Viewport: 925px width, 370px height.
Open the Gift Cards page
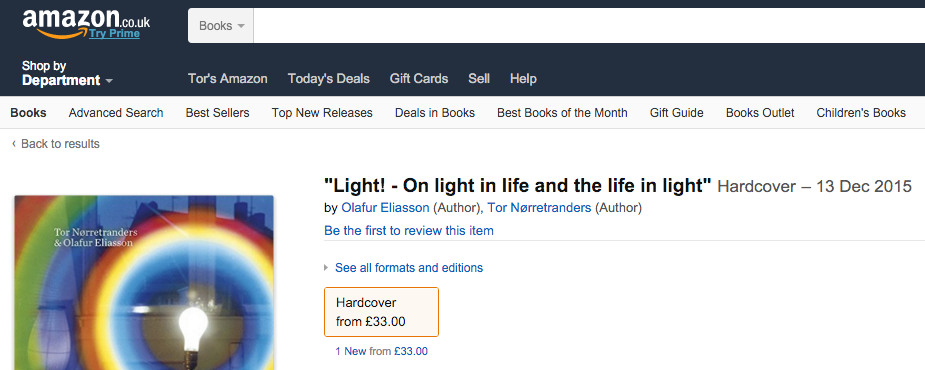click(x=419, y=78)
